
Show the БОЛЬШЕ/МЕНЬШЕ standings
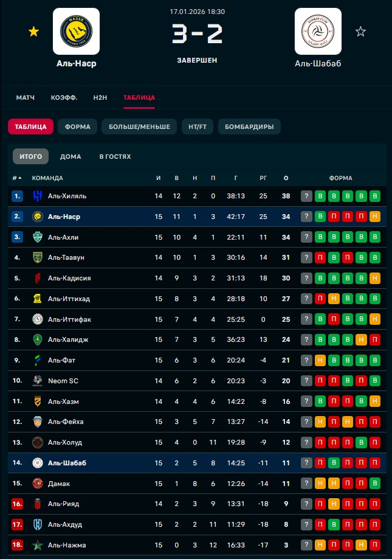pyautogui.click(x=140, y=127)
